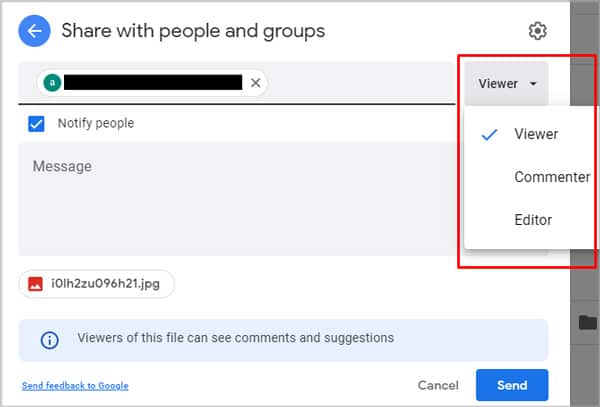This screenshot has height=407, width=600.
Task: Open Send feedback to Google link
Action: [x=75, y=386]
